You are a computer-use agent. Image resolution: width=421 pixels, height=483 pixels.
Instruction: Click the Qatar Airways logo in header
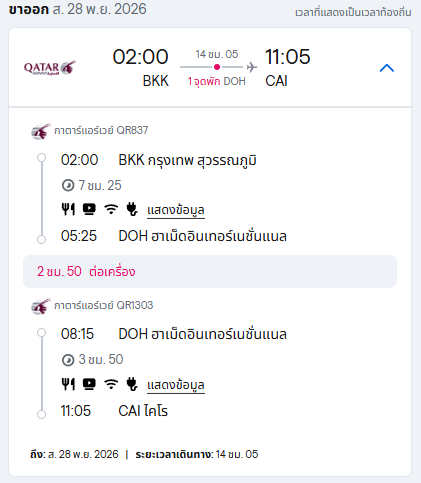click(x=50, y=68)
